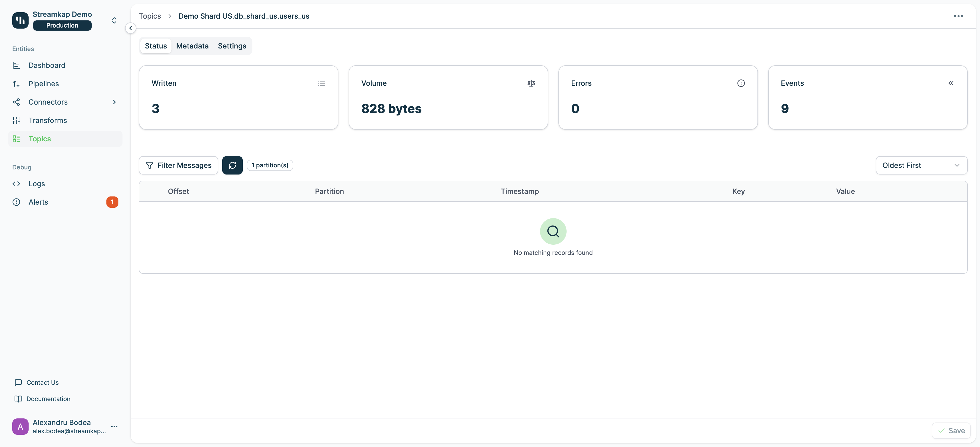
Task: Click the refresh messages icon button
Action: [x=232, y=165]
